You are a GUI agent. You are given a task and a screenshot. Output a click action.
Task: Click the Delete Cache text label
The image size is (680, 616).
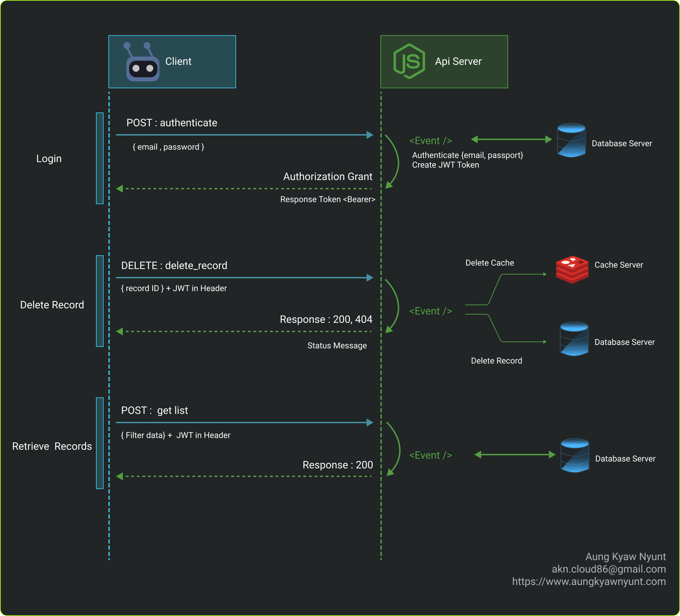[x=489, y=263]
